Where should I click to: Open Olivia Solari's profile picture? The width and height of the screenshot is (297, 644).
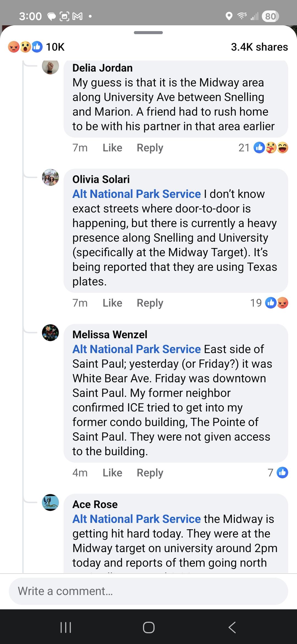click(50, 178)
